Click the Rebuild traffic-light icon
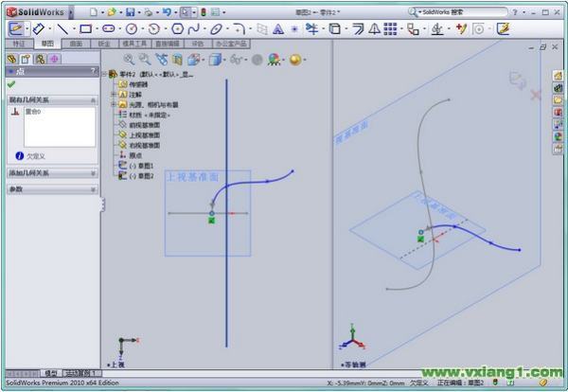Image resolution: width=568 pixels, height=392 pixels. [x=204, y=12]
